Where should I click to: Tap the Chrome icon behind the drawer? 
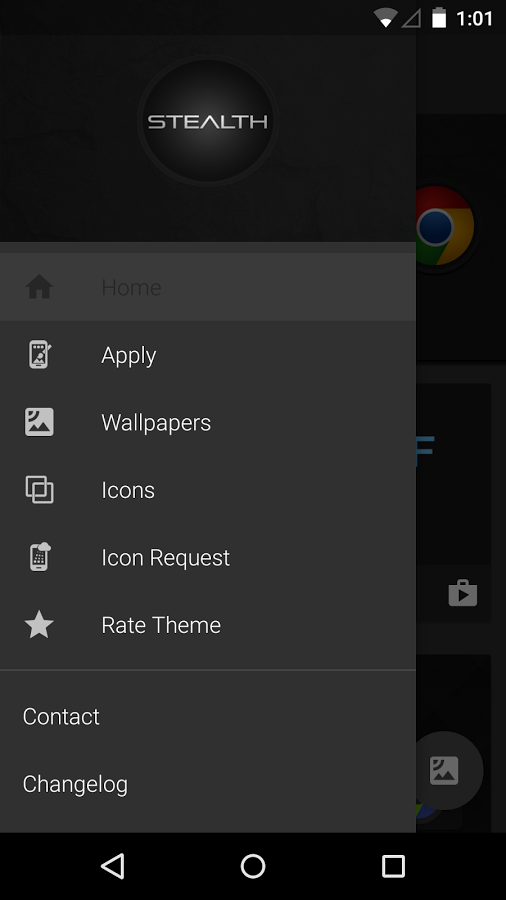(446, 226)
